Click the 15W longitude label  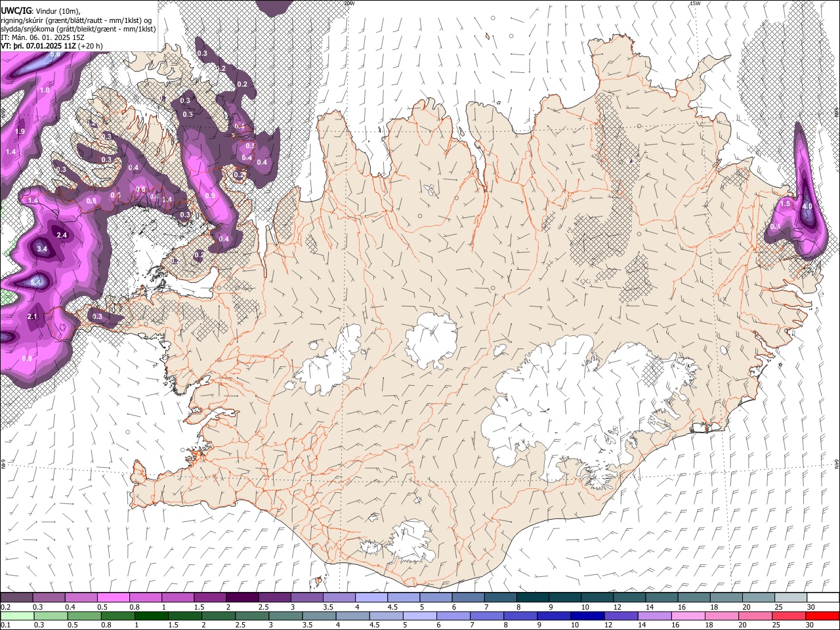coord(696,3)
